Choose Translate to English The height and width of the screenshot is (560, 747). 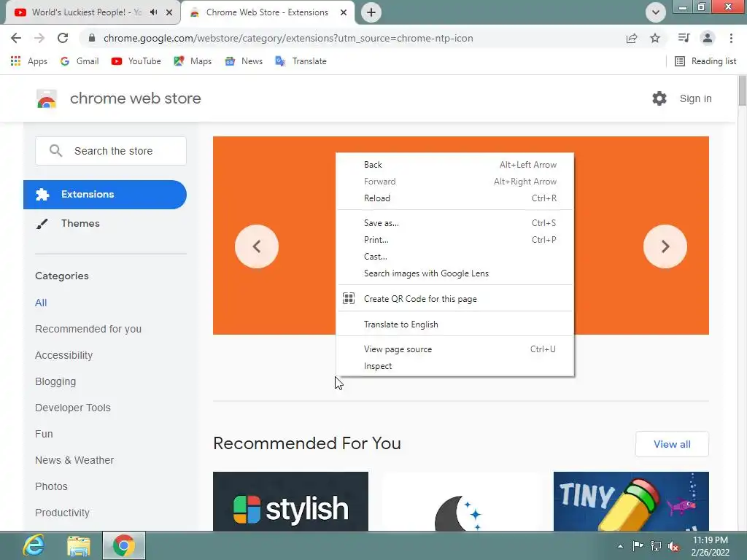pyautogui.click(x=455, y=324)
